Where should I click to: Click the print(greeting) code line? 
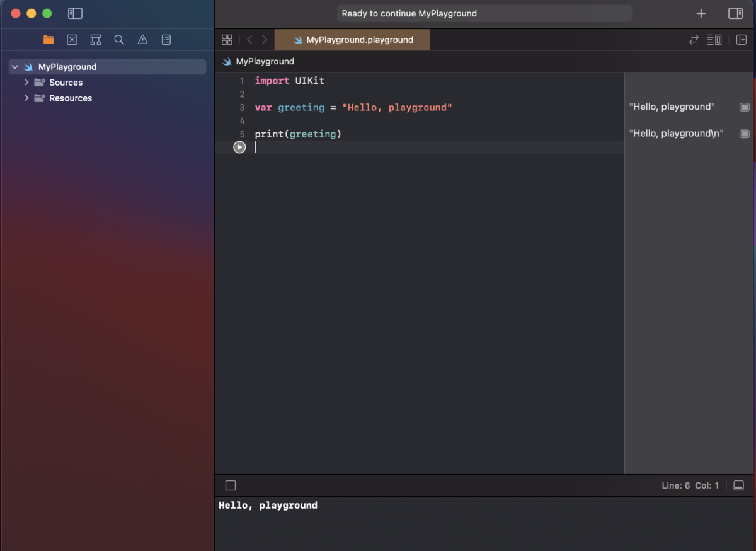point(298,134)
